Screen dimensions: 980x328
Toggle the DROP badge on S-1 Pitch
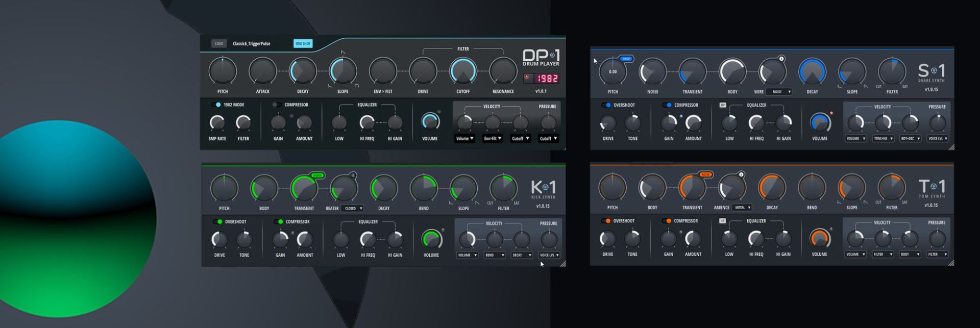pyautogui.click(x=626, y=59)
